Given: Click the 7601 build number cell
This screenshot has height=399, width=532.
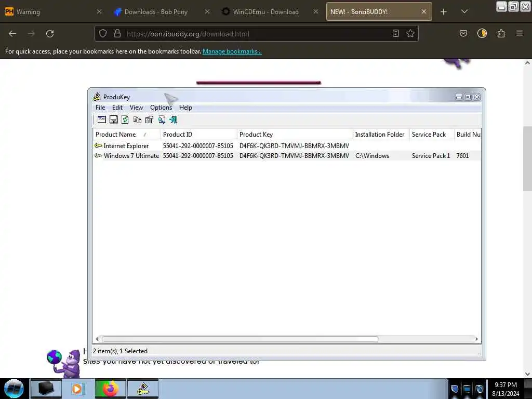Looking at the screenshot, I should coord(462,155).
